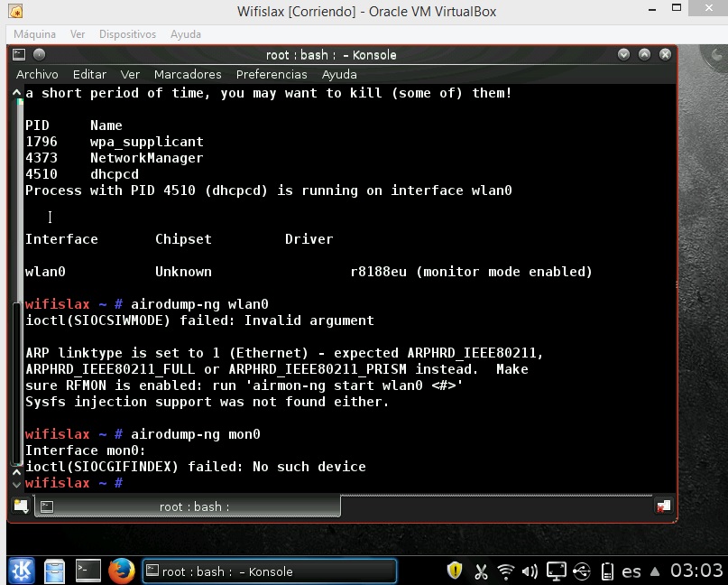
Task: Click PID '1796' in the process list
Action: point(41,142)
